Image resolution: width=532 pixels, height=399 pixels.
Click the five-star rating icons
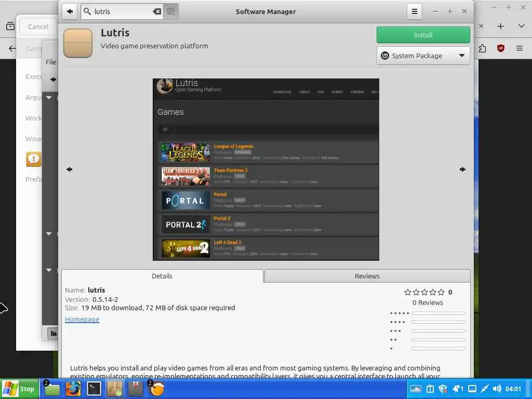coord(424,292)
